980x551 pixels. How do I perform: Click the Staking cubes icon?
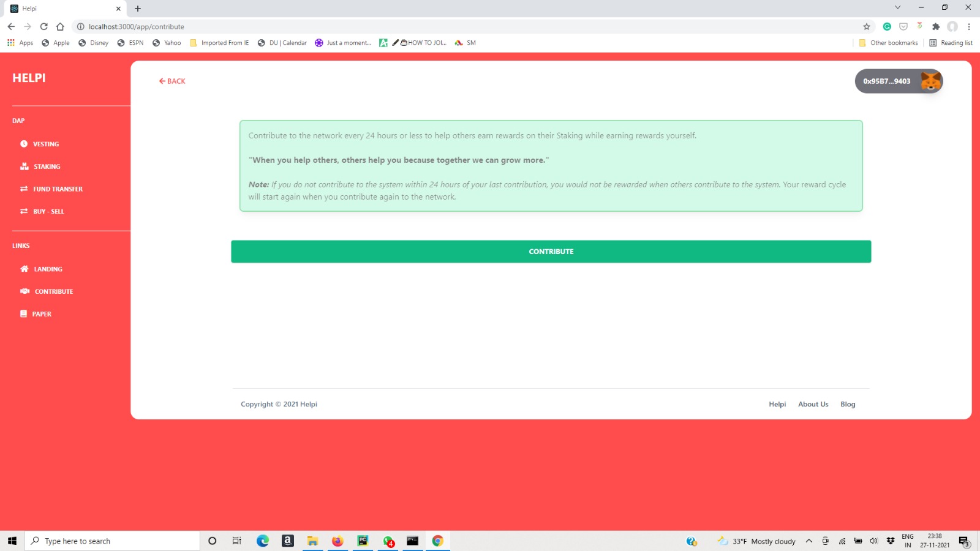coord(24,167)
